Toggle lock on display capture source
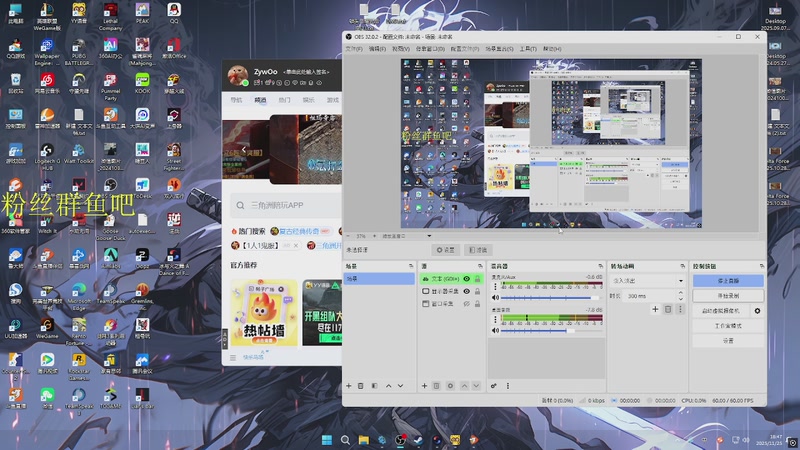The width and height of the screenshot is (800, 450). pyautogui.click(x=478, y=291)
